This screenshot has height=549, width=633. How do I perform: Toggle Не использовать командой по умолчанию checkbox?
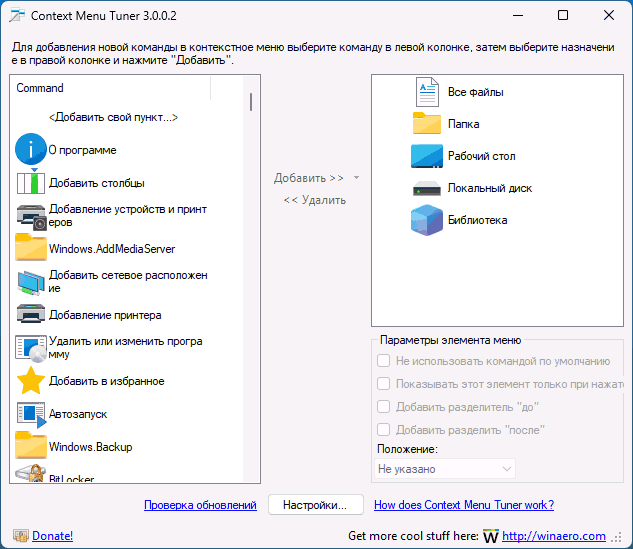[384, 360]
